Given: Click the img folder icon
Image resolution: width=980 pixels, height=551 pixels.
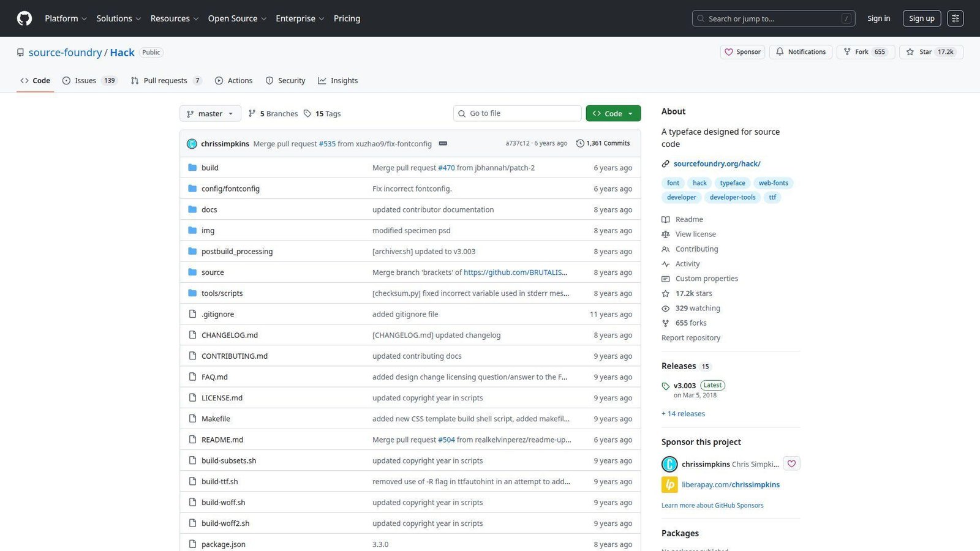Looking at the screenshot, I should 192,230.
